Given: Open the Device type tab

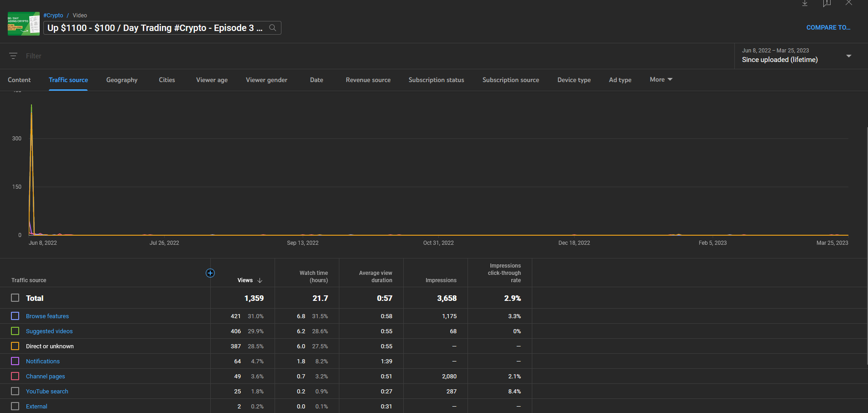Looking at the screenshot, I should pyautogui.click(x=574, y=80).
